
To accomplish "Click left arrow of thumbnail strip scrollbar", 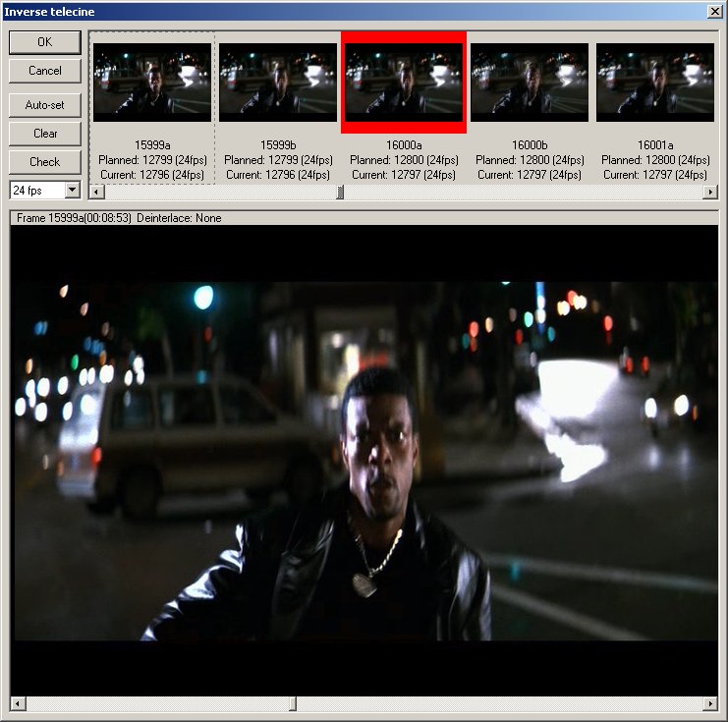I will tap(96, 192).
